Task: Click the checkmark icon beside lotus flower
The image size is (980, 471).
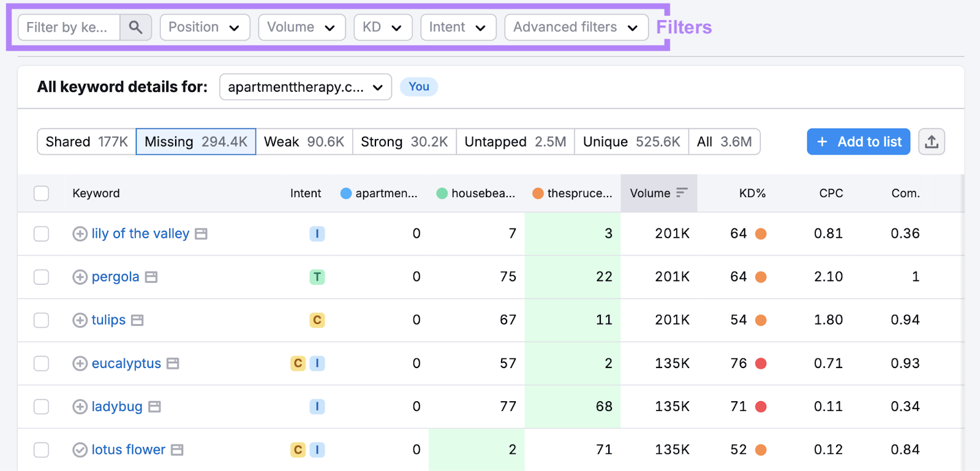Action: point(80,450)
